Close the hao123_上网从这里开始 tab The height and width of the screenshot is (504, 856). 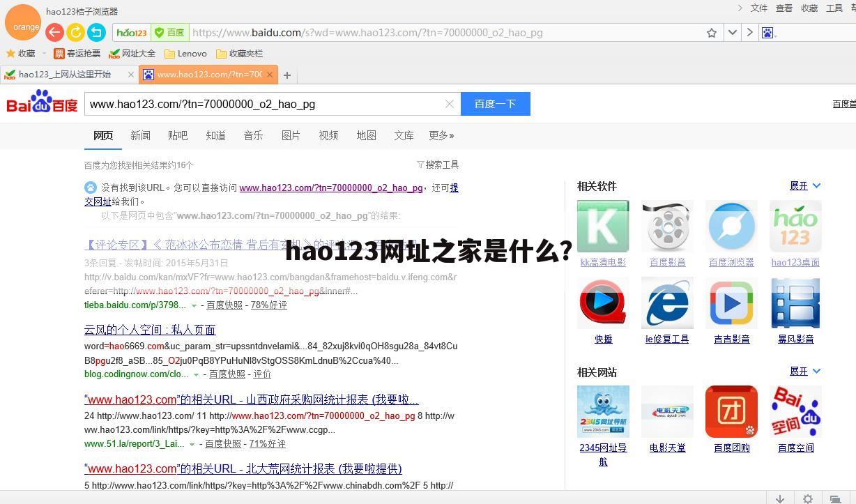[130, 75]
